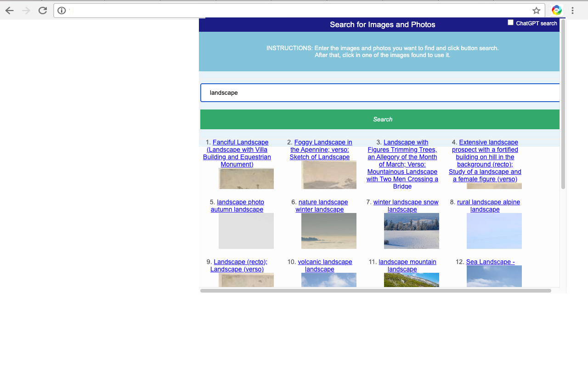Reload the page with the refresh icon
Image resolution: width=588 pixels, height=368 pixels.
[x=43, y=11]
